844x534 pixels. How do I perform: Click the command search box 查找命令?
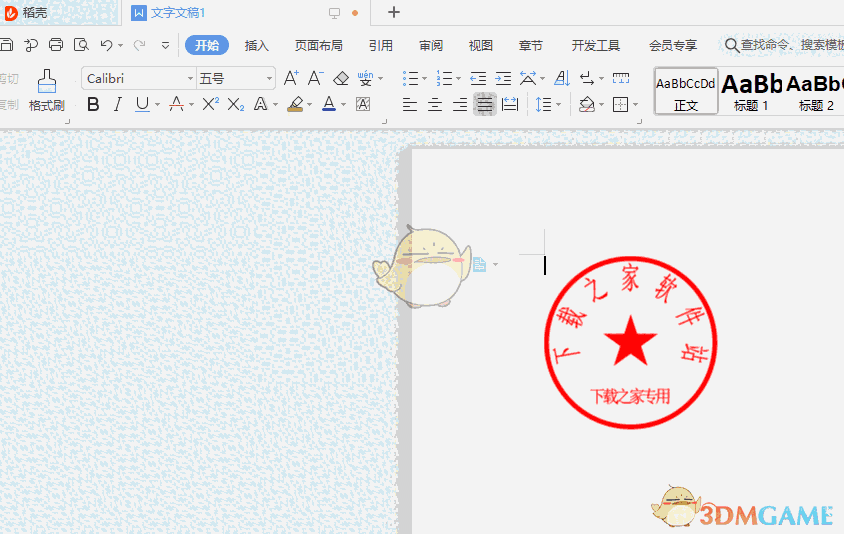tap(784, 45)
